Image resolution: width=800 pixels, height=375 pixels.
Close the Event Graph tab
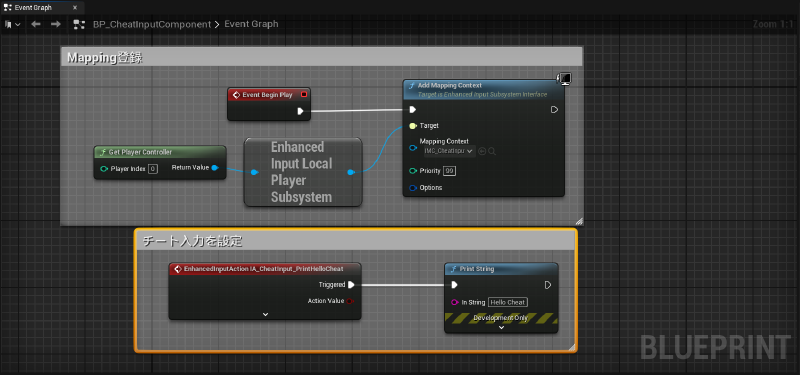(76, 8)
